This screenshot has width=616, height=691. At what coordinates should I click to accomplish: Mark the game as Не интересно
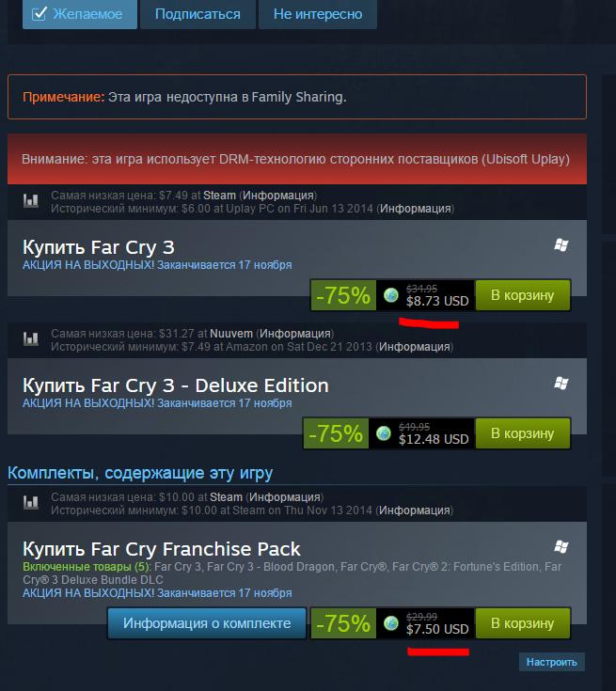point(318,14)
